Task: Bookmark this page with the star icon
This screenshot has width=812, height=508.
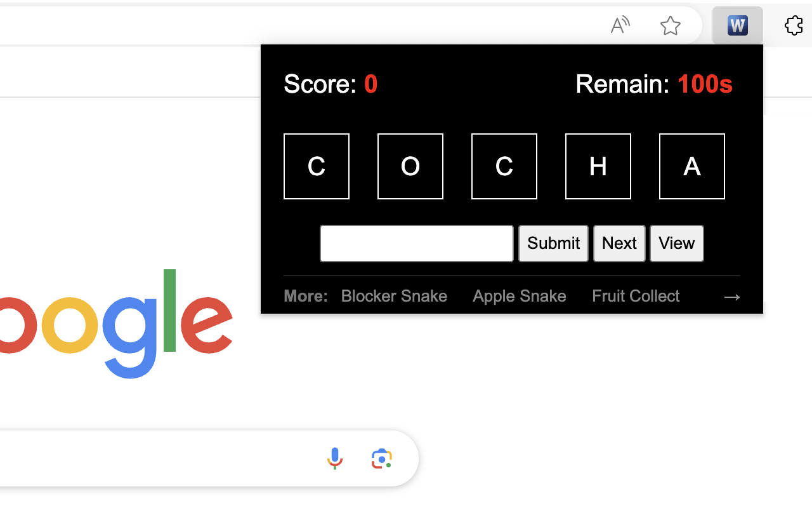Action: click(670, 25)
